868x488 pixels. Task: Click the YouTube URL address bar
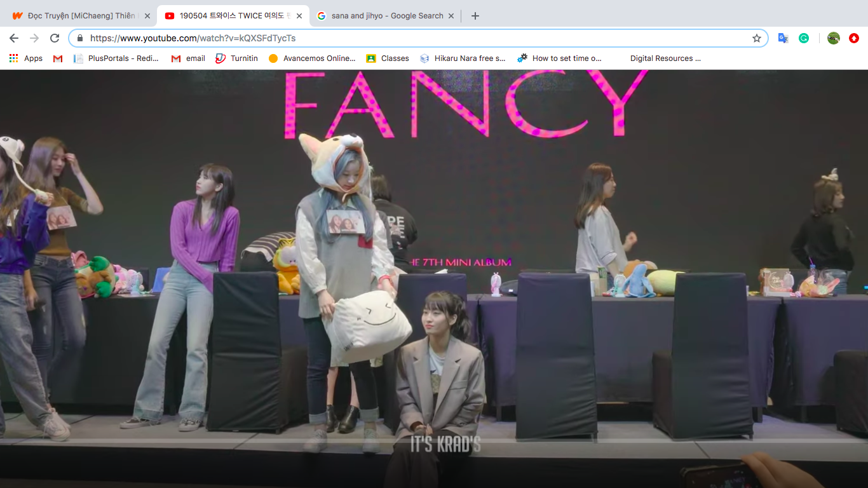coord(413,38)
